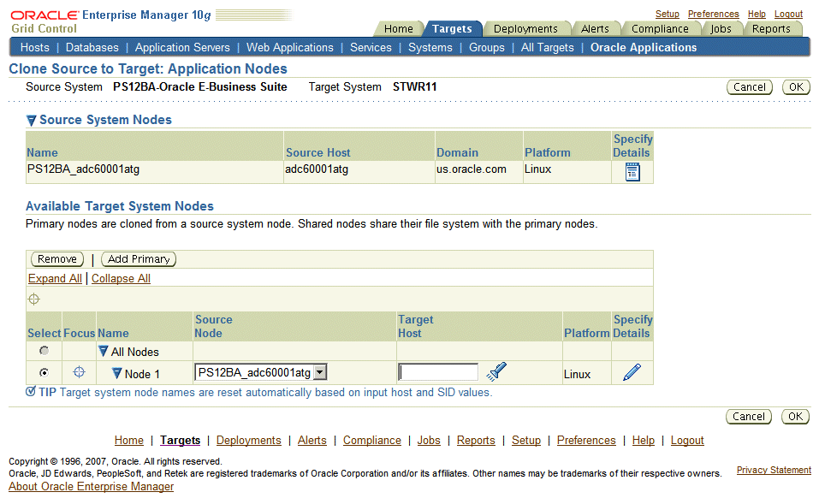
Task: Switch to the Deployments tab
Action: pos(525,29)
